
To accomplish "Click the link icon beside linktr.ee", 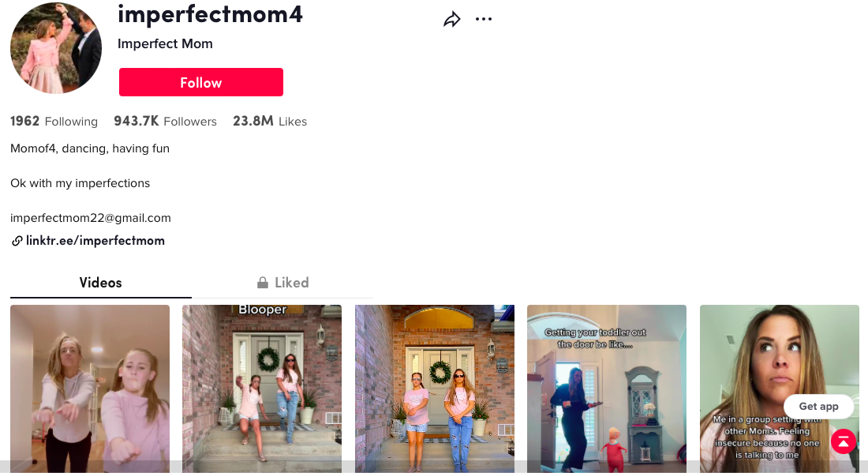I will [17, 241].
